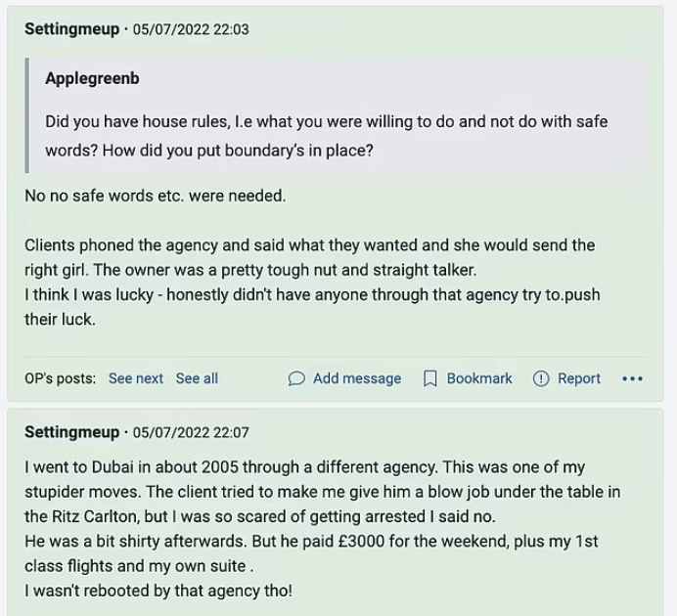
Task: Select the 'Bookmark' text label
Action: tap(479, 378)
